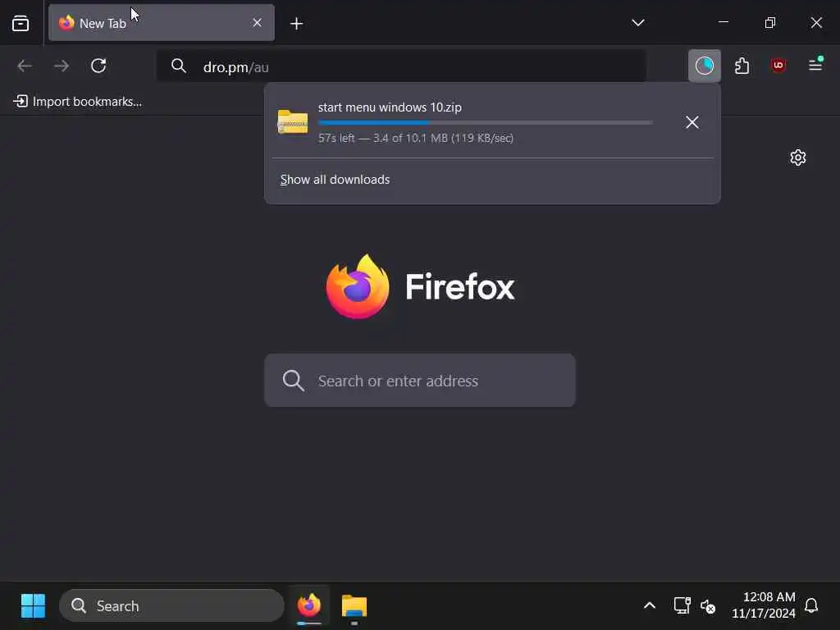Open File Explorer from the taskbar

pos(354,607)
